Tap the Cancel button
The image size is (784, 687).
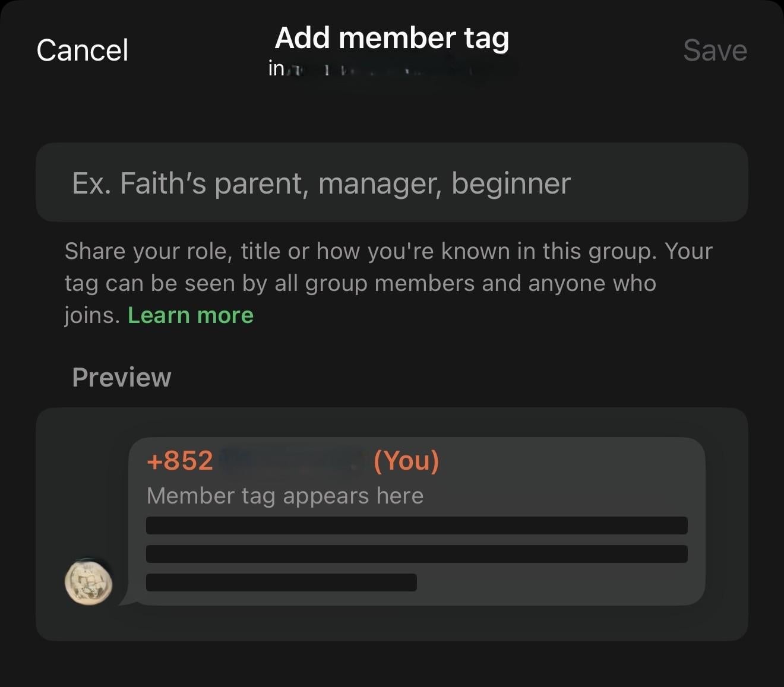tap(82, 50)
